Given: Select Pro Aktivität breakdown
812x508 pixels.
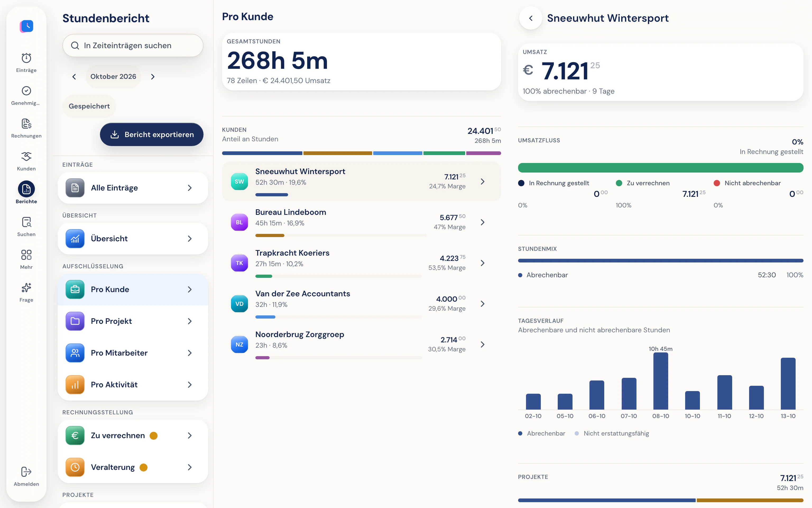Looking at the screenshot, I should point(133,385).
